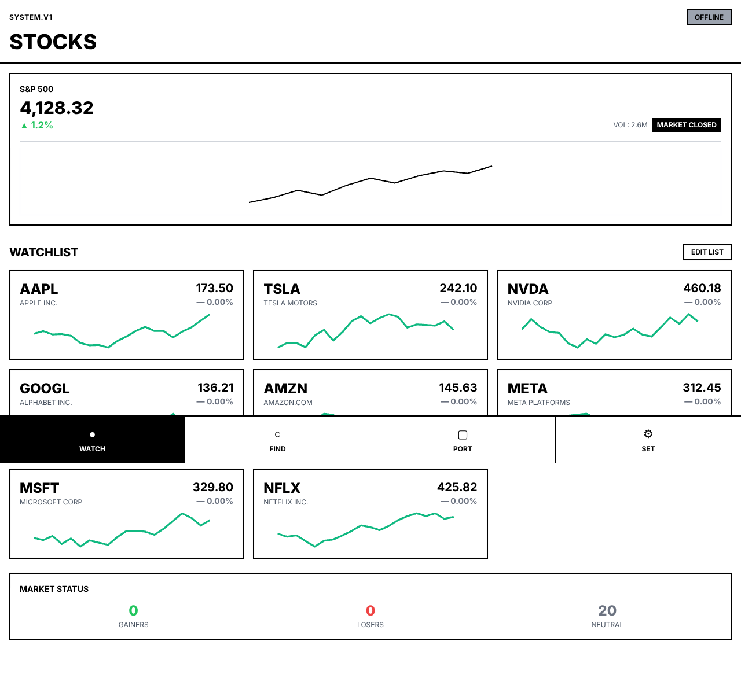The width and height of the screenshot is (741, 700).
Task: Select the WATCH watchlist icon
Action: (92, 433)
